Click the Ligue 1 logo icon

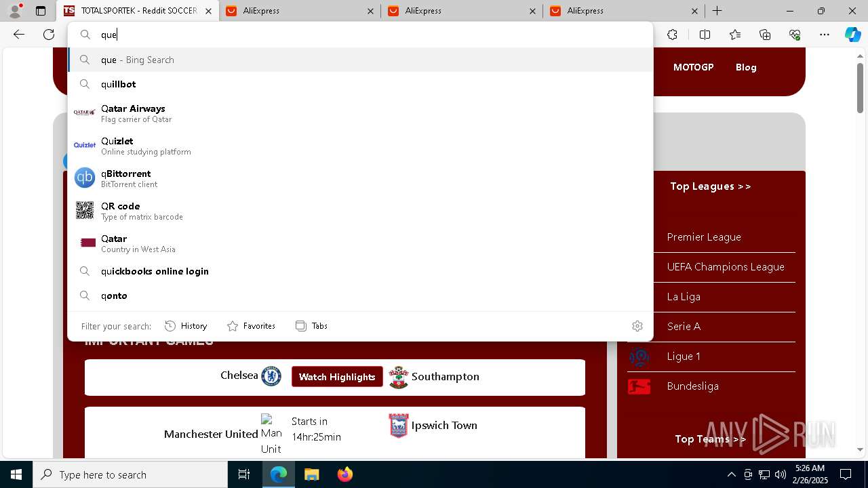pos(639,357)
